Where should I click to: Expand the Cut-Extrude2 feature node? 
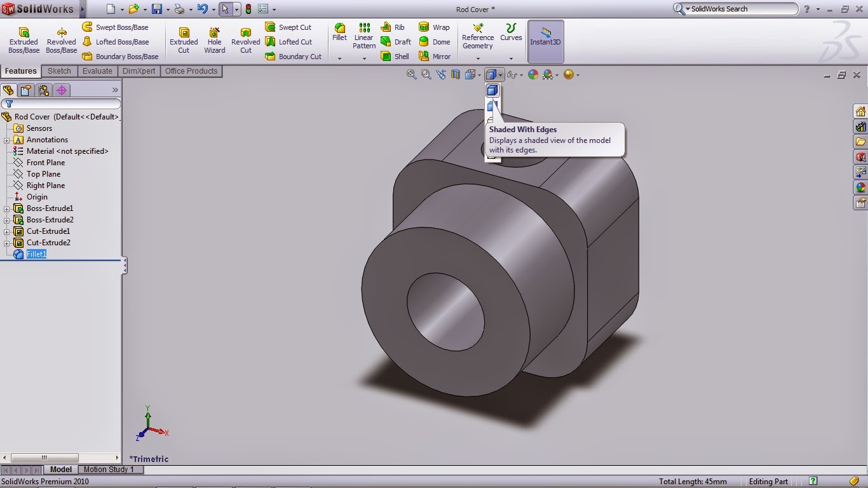click(x=6, y=243)
